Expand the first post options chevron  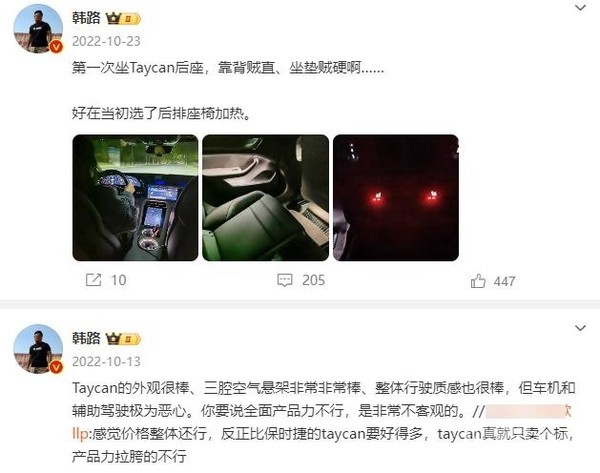580,8
